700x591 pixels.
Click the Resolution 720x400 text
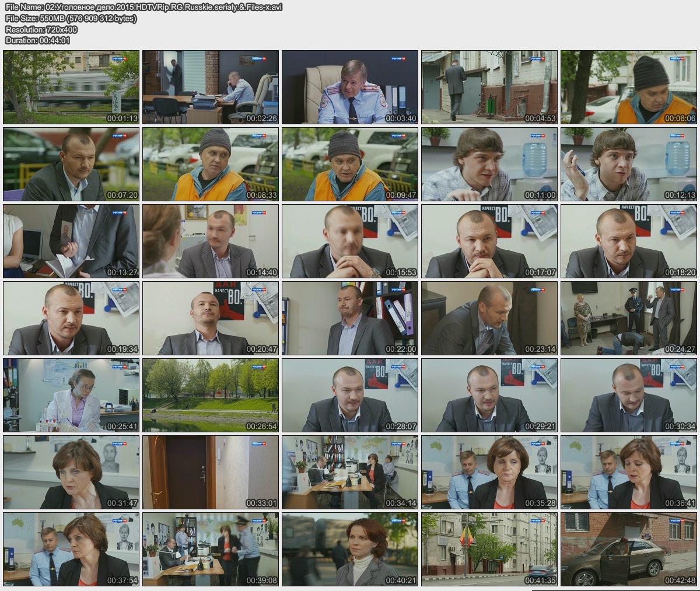point(41,29)
